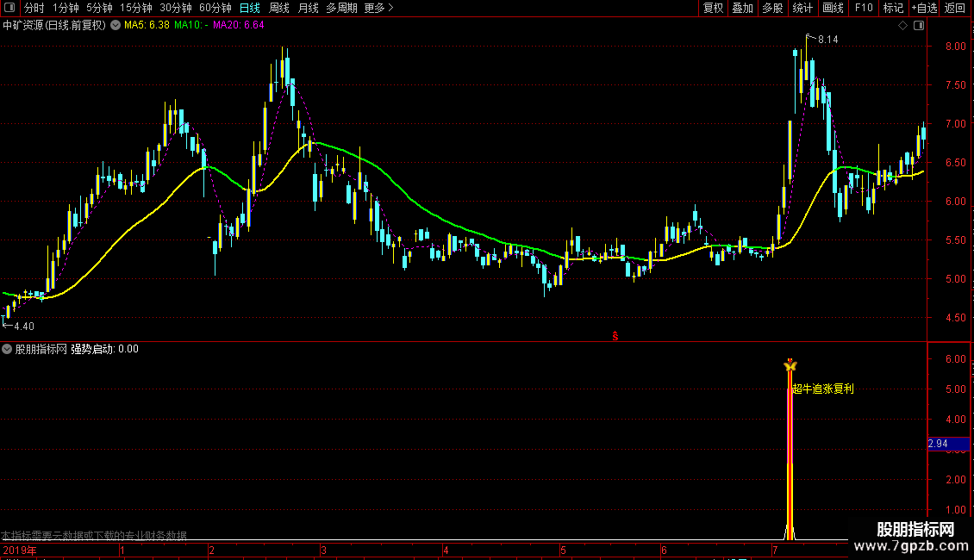Image resolution: width=974 pixels, height=560 pixels.
Task: Select the 60分钟 period tab
Action: tap(215, 8)
